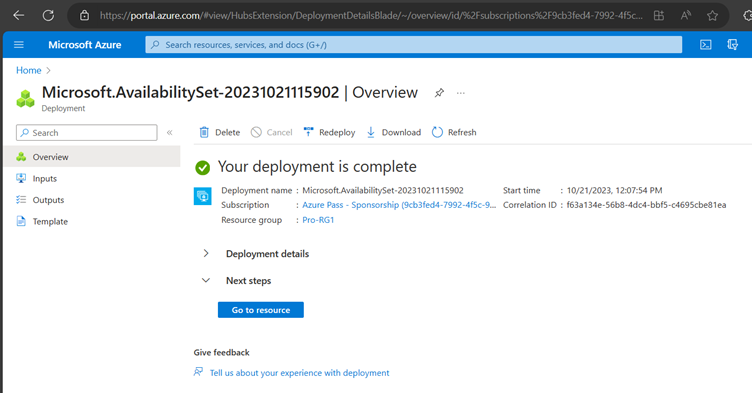Image resolution: width=752 pixels, height=393 pixels.
Task: Open the Pro-RG1 resource group link
Action: click(x=318, y=220)
